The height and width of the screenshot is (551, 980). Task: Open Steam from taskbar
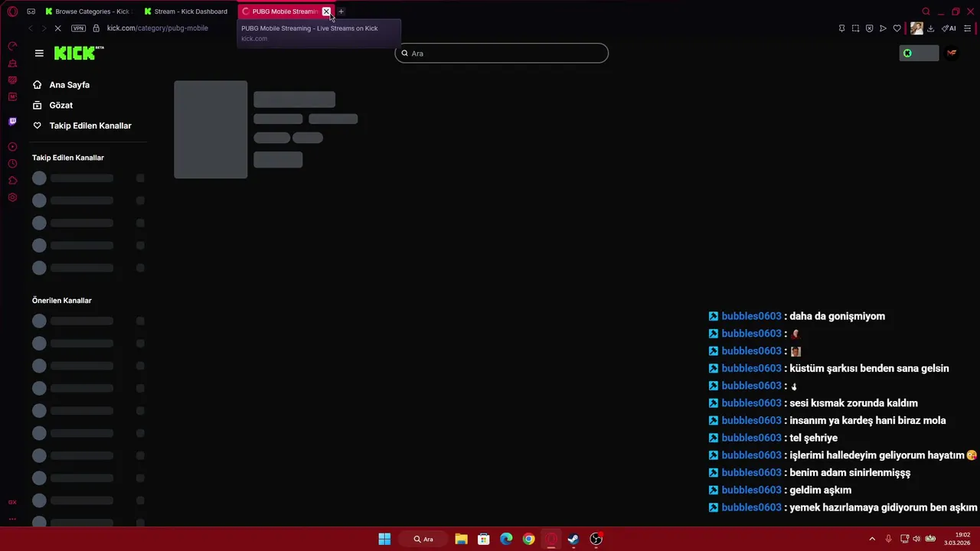click(x=573, y=539)
